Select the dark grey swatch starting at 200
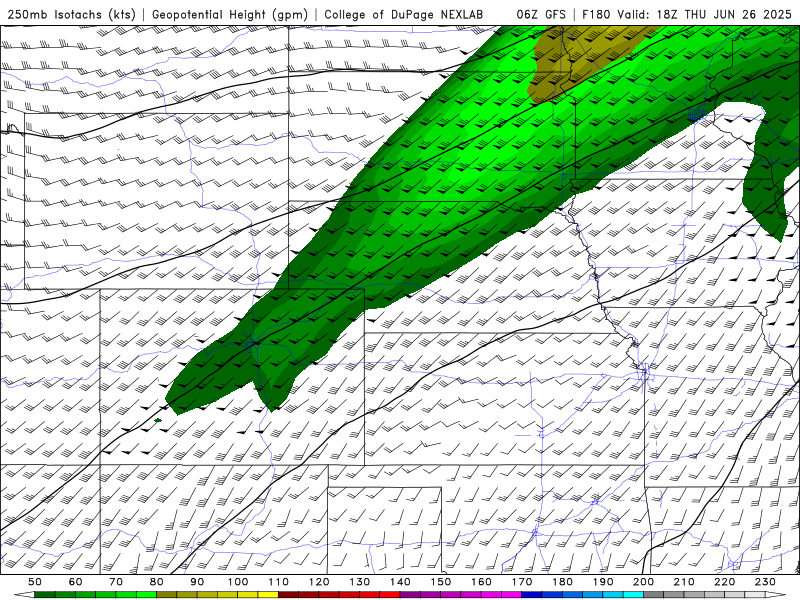Screen dimensions: 800x600 pos(654,594)
